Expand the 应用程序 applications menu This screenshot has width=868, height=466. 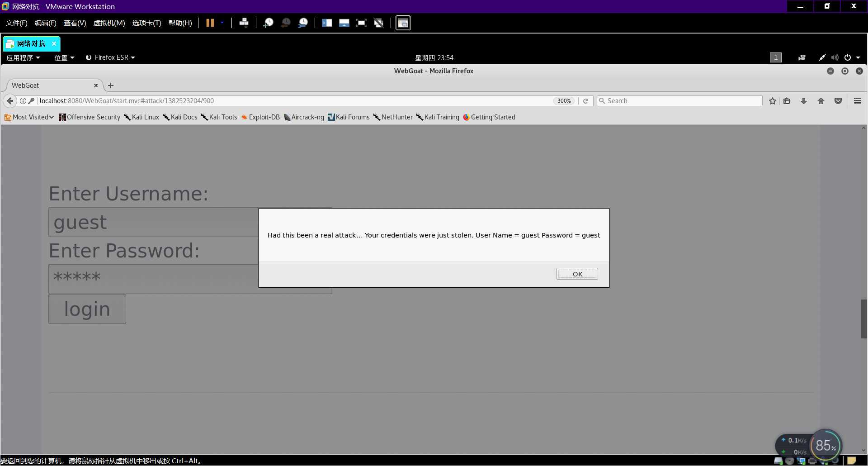point(23,57)
